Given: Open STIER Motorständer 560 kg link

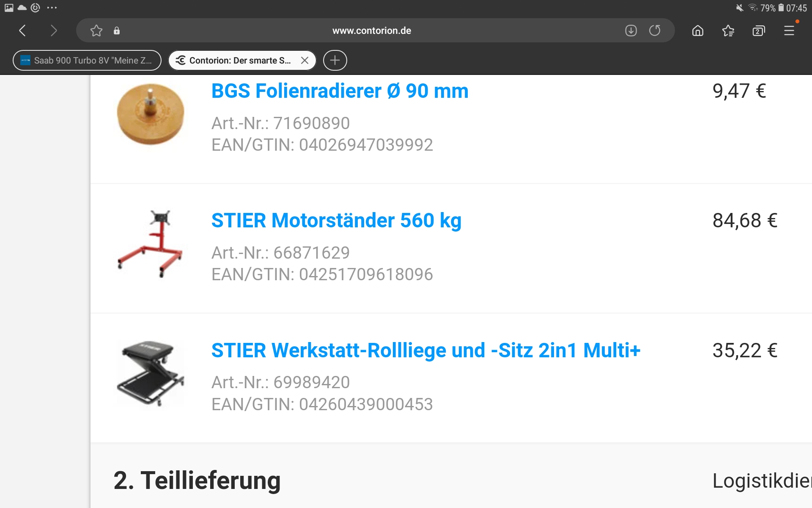Looking at the screenshot, I should 336,221.
